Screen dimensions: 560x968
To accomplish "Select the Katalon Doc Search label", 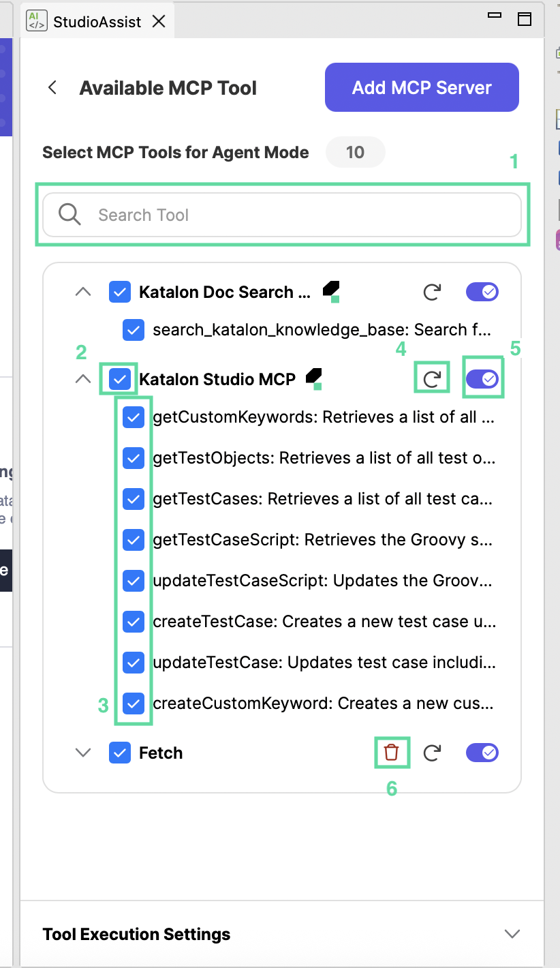I will coord(225,292).
